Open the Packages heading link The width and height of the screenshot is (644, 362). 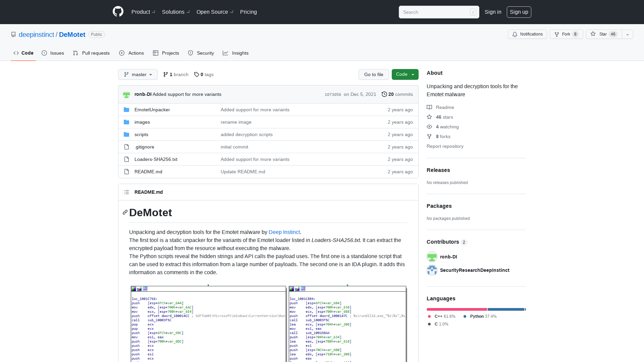[439, 206]
